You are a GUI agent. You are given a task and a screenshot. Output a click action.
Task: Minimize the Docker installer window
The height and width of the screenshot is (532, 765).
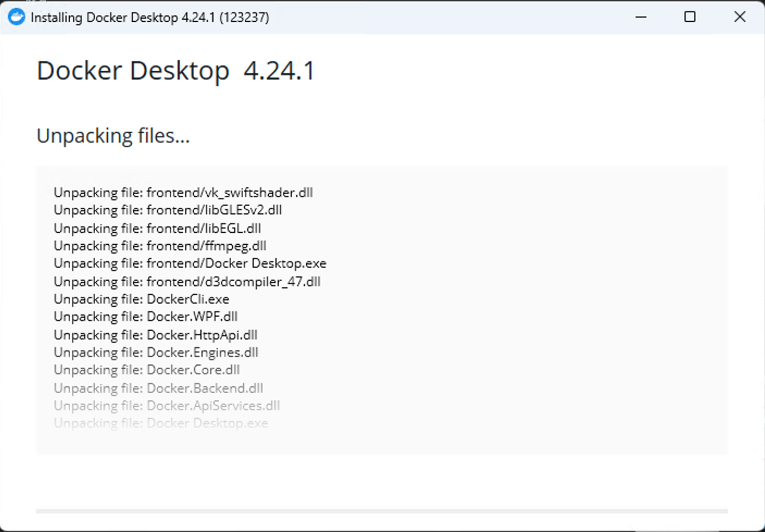[641, 17]
